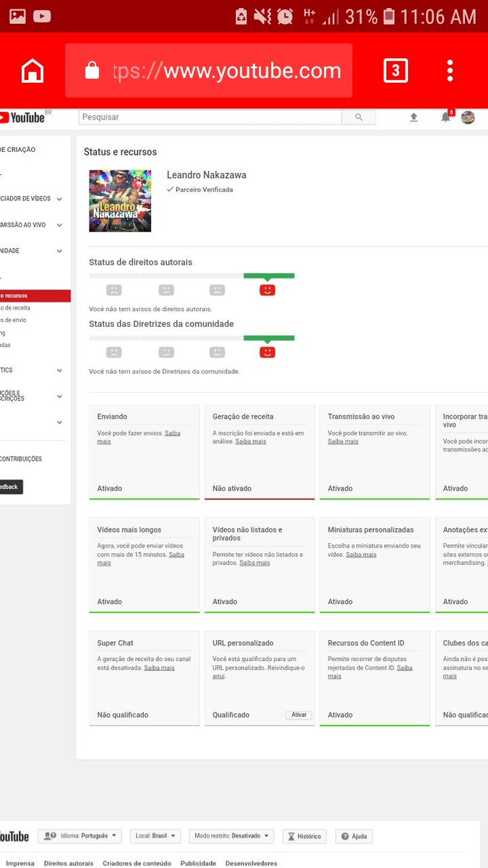
Task: Click the Parceiro Verificada checkmark
Action: coord(170,190)
